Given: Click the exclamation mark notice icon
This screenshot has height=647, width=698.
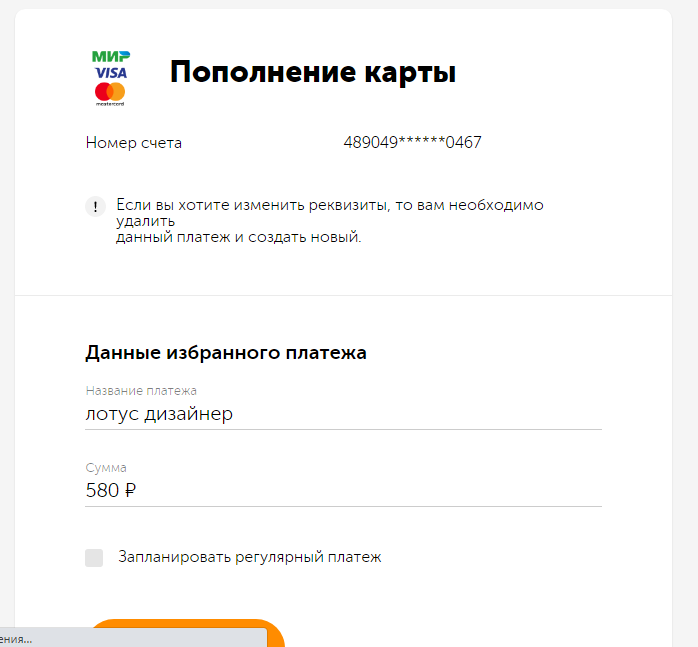Looking at the screenshot, I should point(95,207).
